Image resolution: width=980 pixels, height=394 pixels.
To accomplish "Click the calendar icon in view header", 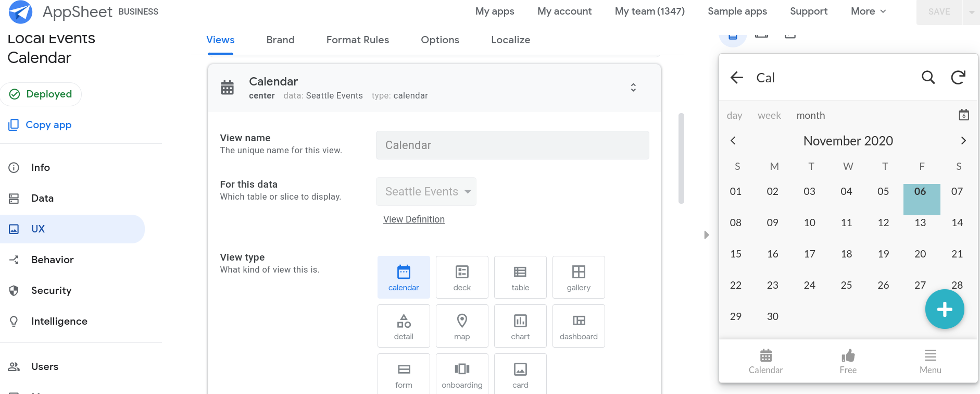I will point(228,88).
